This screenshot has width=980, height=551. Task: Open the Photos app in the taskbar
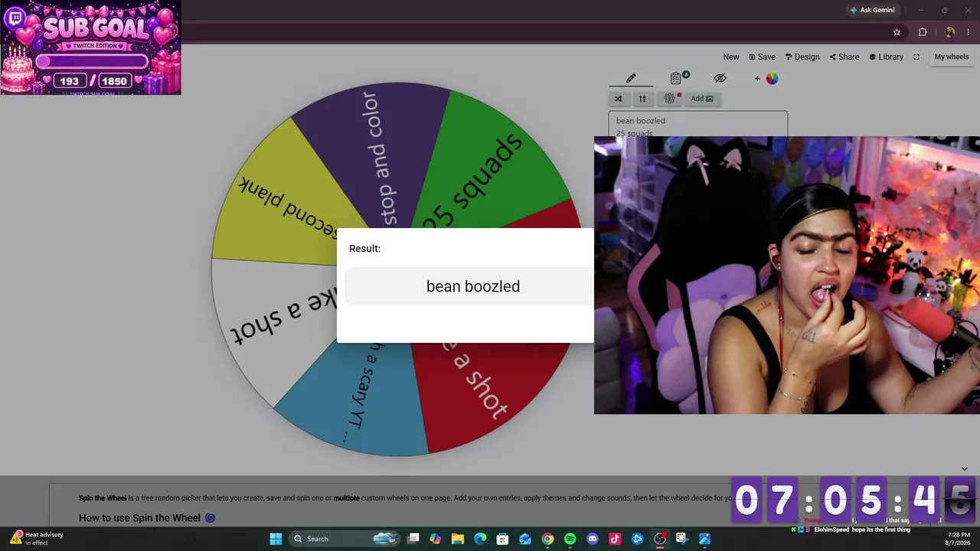704,539
